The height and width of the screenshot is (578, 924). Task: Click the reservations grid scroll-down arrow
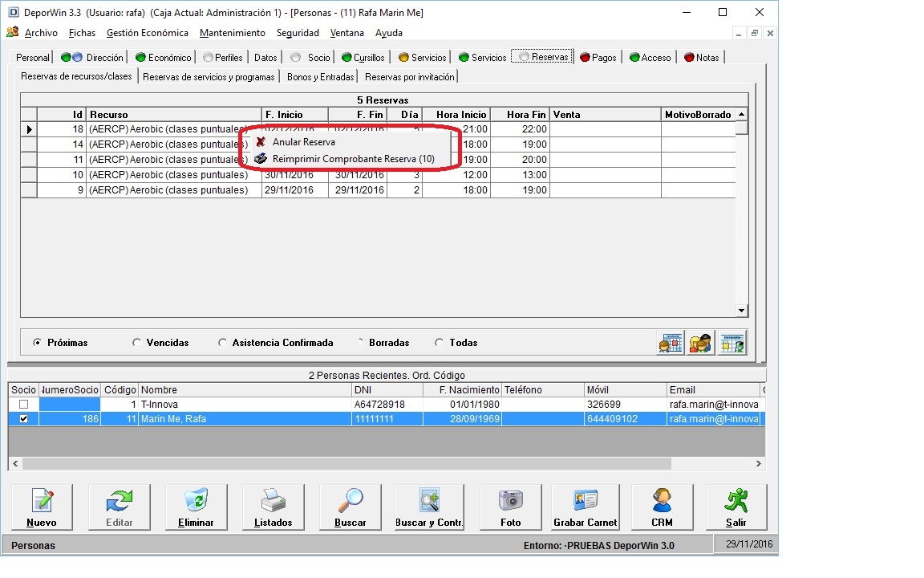(x=742, y=311)
